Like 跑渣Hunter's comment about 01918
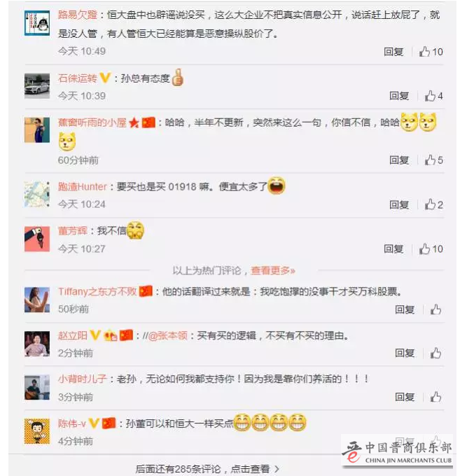This screenshot has width=460, height=476. [433, 204]
